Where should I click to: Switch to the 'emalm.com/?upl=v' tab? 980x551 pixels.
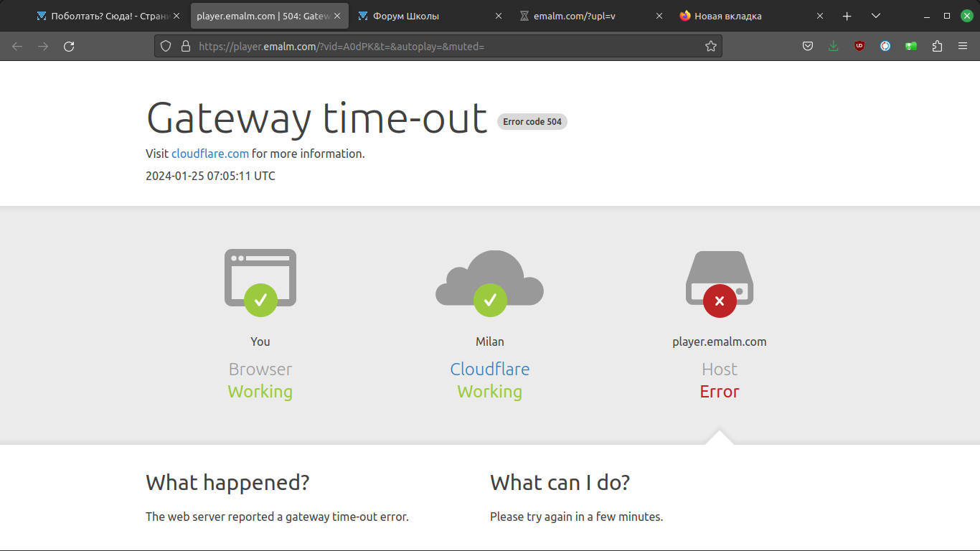pyautogui.click(x=591, y=16)
